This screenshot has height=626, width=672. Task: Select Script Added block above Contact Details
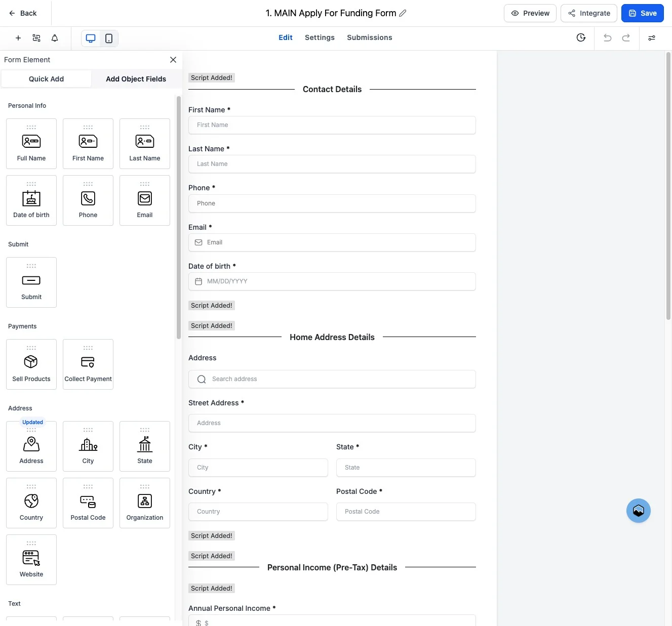(x=212, y=78)
